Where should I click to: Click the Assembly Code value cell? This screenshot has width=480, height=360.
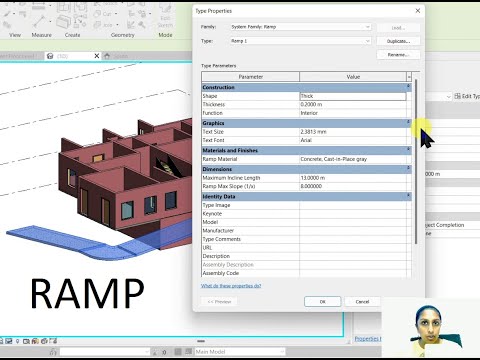(x=353, y=273)
